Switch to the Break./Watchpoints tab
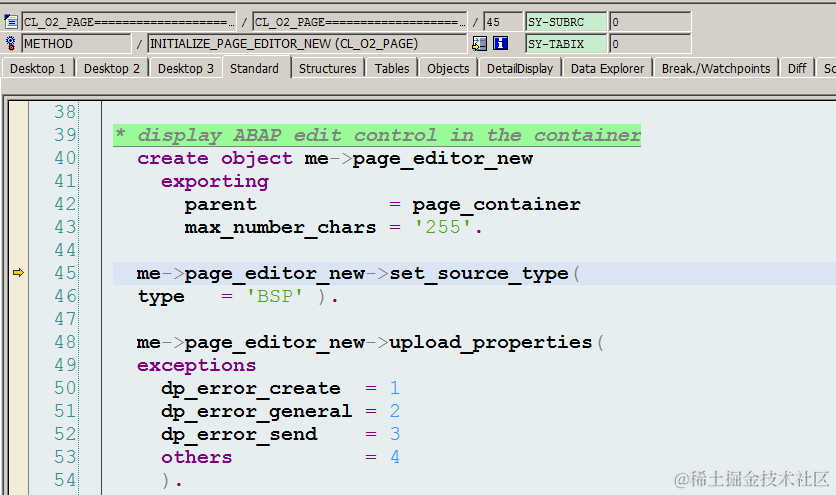The image size is (836, 495). (x=716, y=68)
